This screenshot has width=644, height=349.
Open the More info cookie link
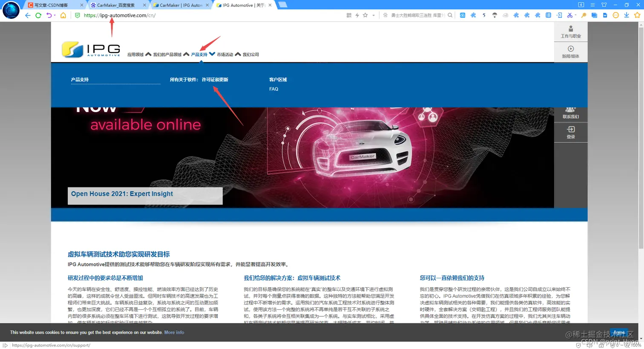point(174,332)
